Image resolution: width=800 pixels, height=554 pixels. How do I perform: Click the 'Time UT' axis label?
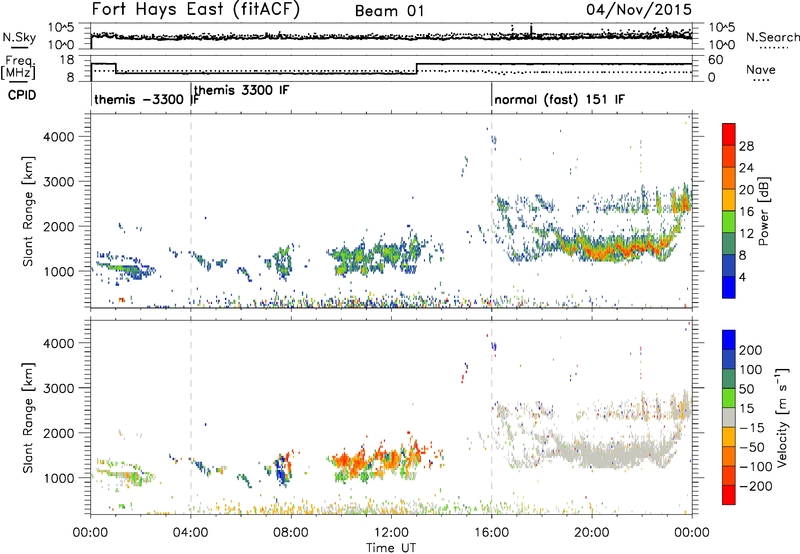click(391, 548)
